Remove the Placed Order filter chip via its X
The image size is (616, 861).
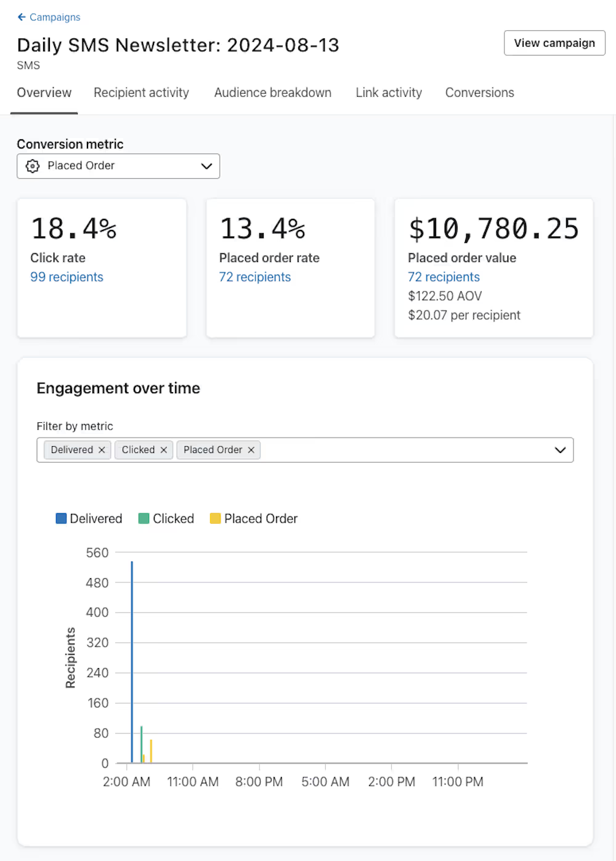point(251,450)
